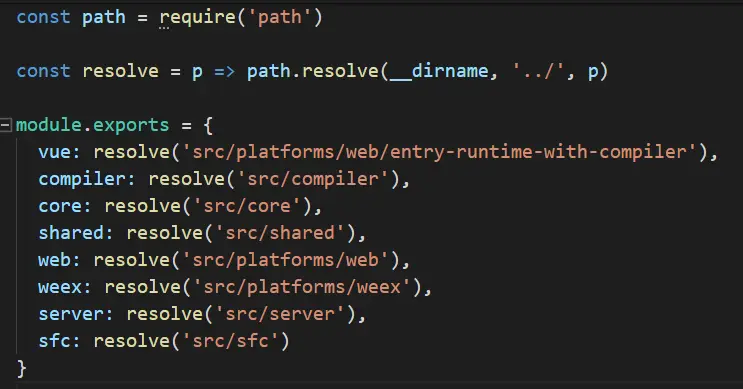Click the '../' string literal
The image size is (743, 389).
click(x=538, y=72)
